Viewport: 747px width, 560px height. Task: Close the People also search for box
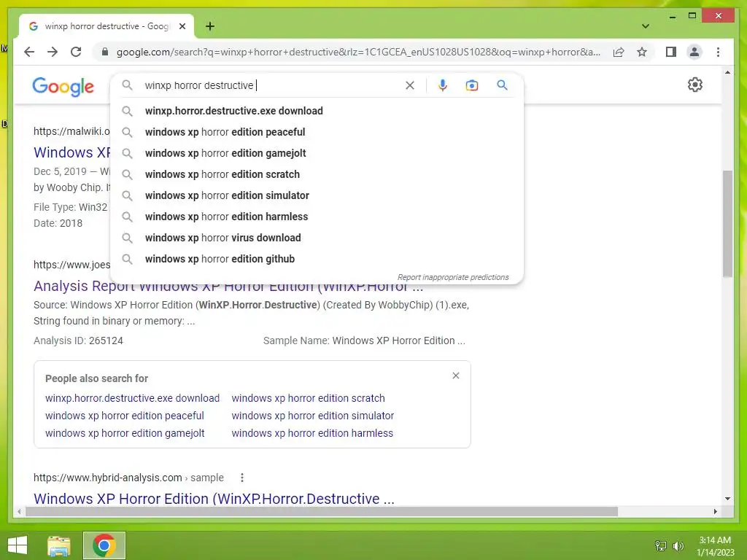pos(456,376)
